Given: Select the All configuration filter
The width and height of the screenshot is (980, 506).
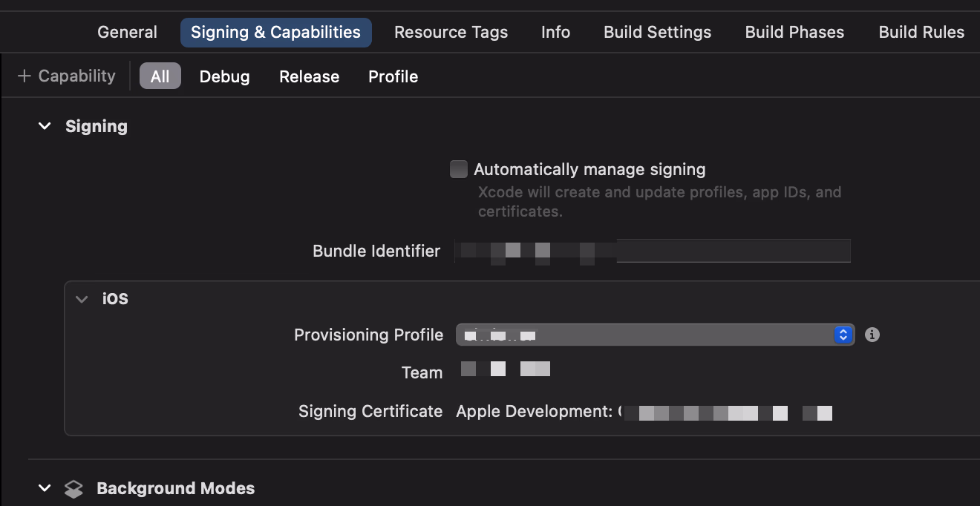Looking at the screenshot, I should [x=160, y=76].
